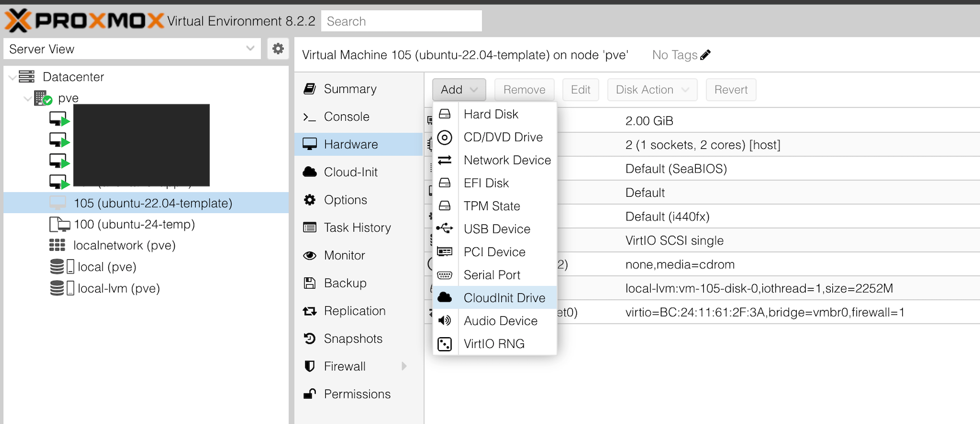Go to the Snapshots section
Screen dimensions: 980x424
pyautogui.click(x=352, y=338)
